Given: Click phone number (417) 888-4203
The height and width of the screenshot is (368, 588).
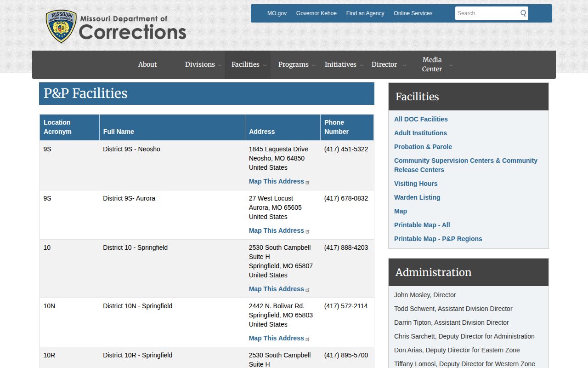Looking at the screenshot, I should tap(346, 247).
